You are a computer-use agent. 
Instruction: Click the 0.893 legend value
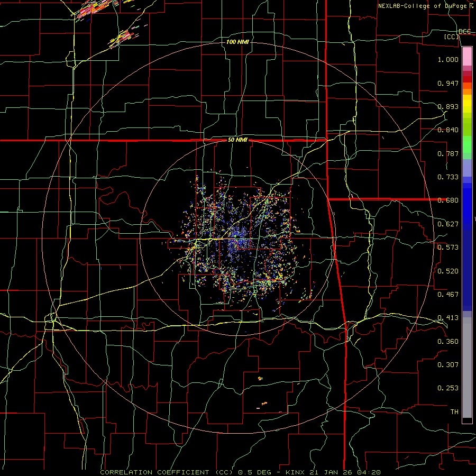click(448, 106)
